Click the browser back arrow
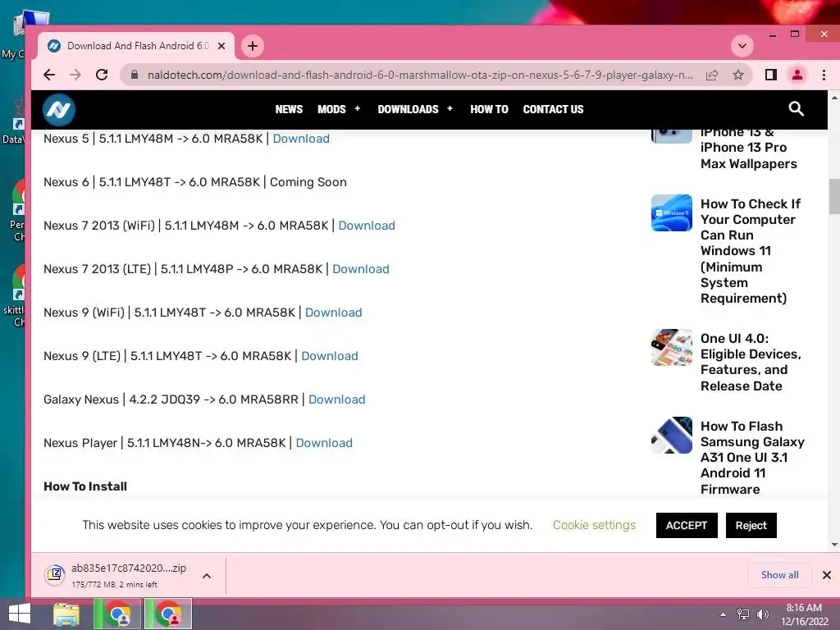This screenshot has height=630, width=840. tap(49, 75)
